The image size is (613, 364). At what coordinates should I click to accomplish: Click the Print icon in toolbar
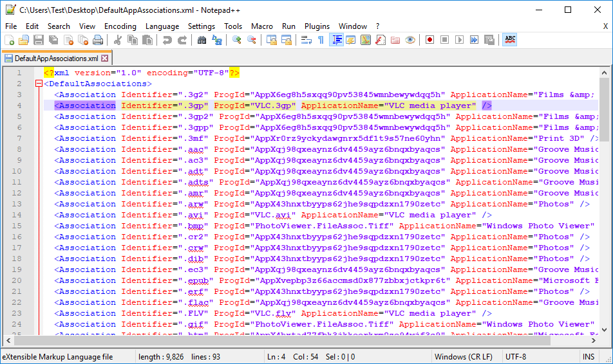click(x=98, y=40)
